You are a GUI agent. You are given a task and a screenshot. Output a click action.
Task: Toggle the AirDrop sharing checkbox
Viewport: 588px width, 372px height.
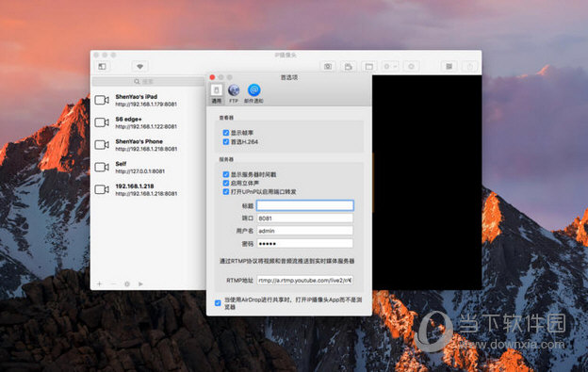[218, 302]
